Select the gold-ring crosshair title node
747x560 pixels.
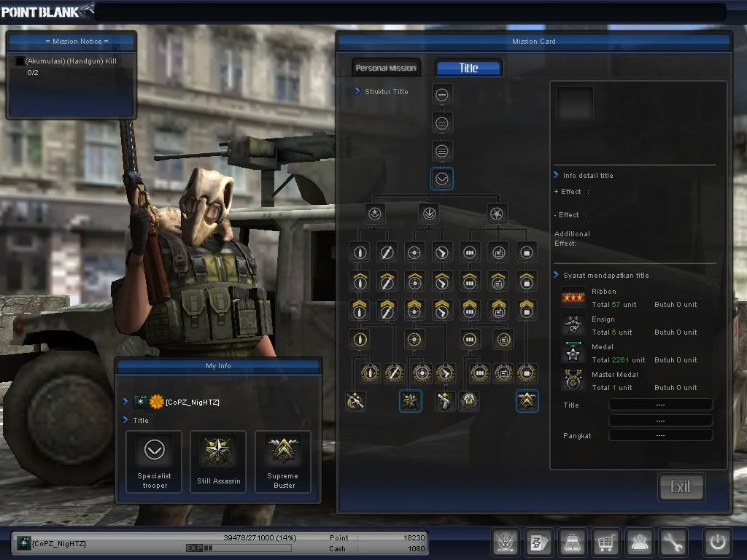point(414,340)
